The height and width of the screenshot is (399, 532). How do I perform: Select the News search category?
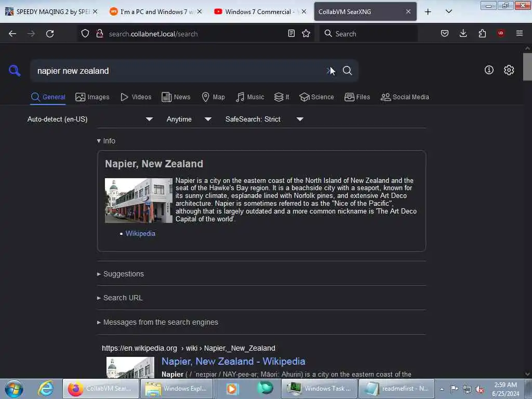click(x=176, y=97)
